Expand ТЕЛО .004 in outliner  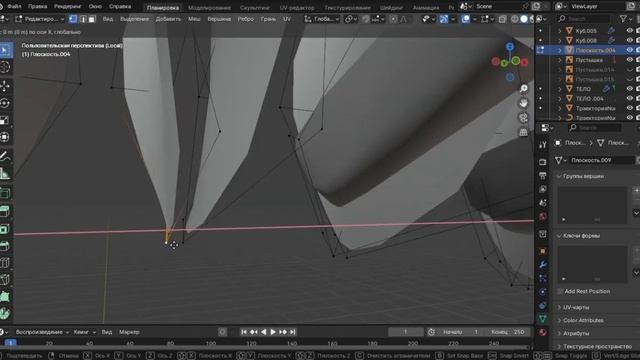[560, 98]
